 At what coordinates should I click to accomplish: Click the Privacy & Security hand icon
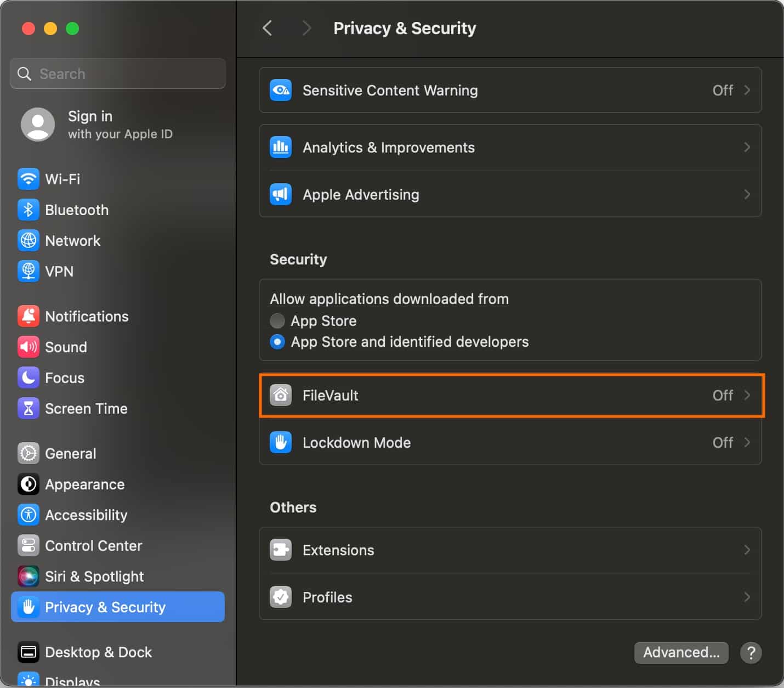tap(28, 607)
